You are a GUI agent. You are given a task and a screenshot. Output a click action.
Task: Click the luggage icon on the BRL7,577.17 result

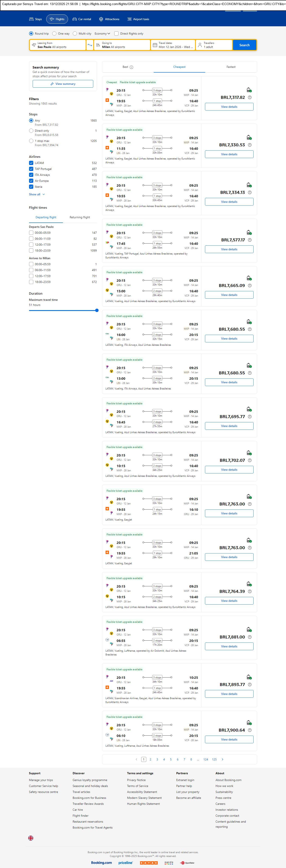tap(249, 232)
